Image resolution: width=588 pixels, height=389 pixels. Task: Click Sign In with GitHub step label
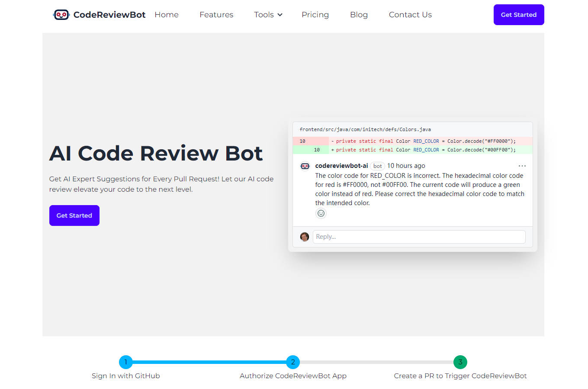point(126,376)
